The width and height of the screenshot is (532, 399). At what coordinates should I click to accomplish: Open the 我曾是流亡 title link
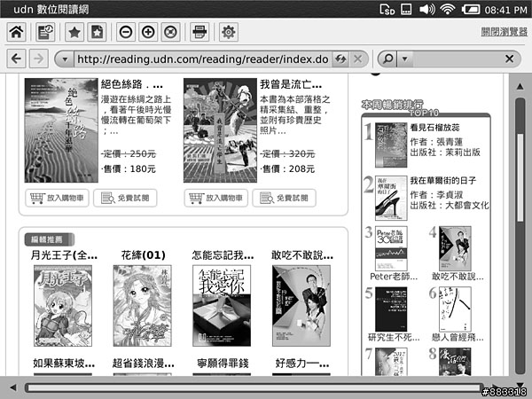click(x=291, y=84)
